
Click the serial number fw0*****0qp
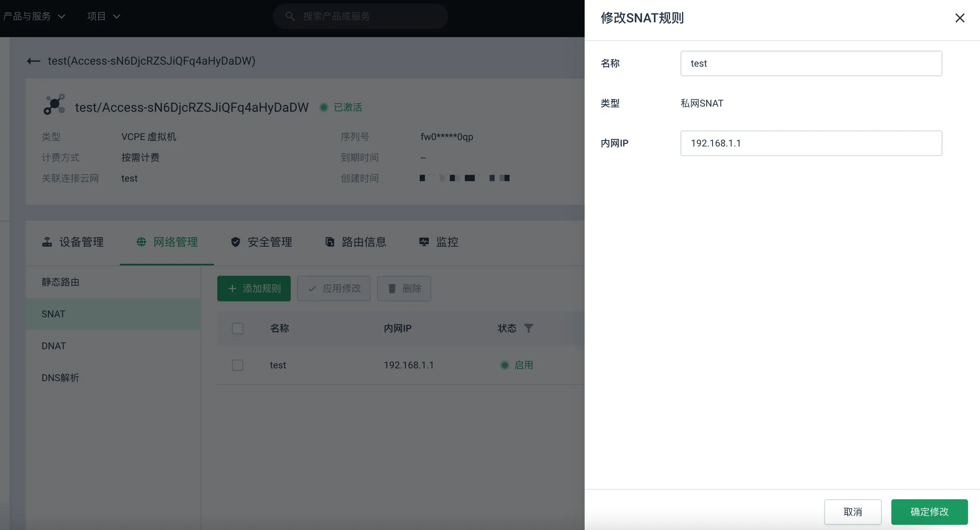(x=447, y=137)
